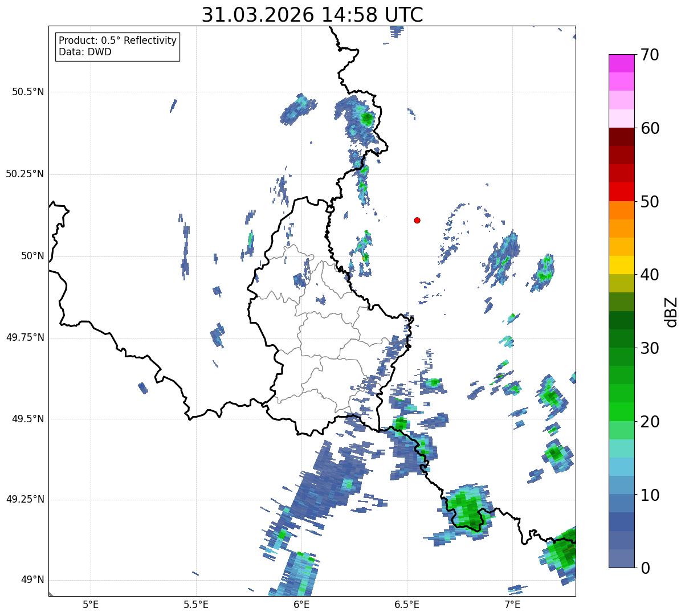Viewport: 685px width, 616px height.
Task: Click the 10 dBZ colorbar tick label
Action: 650,495
